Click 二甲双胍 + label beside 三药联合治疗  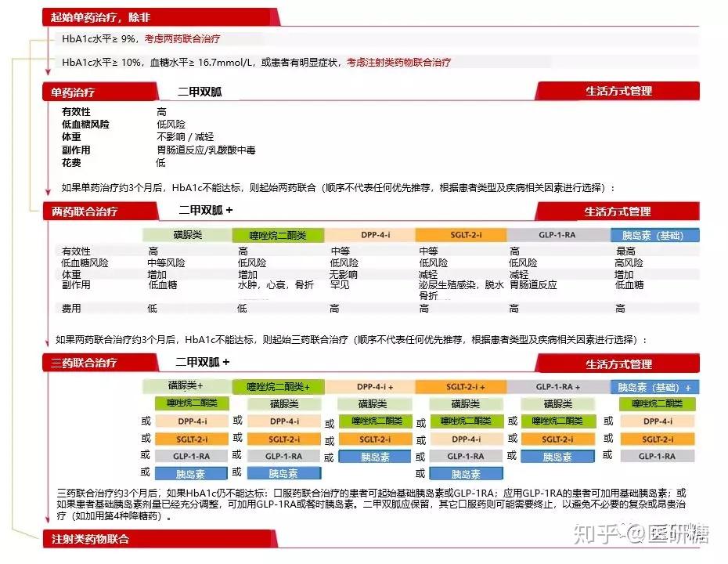click(203, 362)
